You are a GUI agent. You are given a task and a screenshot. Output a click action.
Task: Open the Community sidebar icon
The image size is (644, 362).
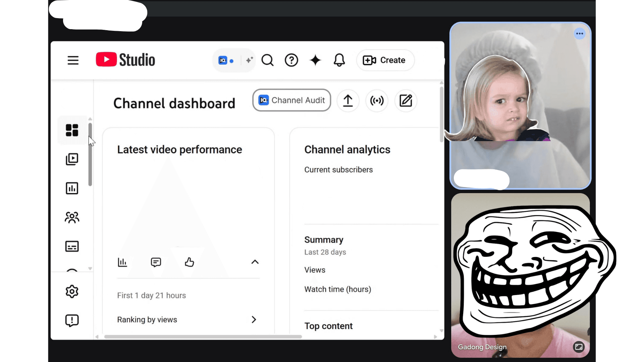(x=72, y=218)
